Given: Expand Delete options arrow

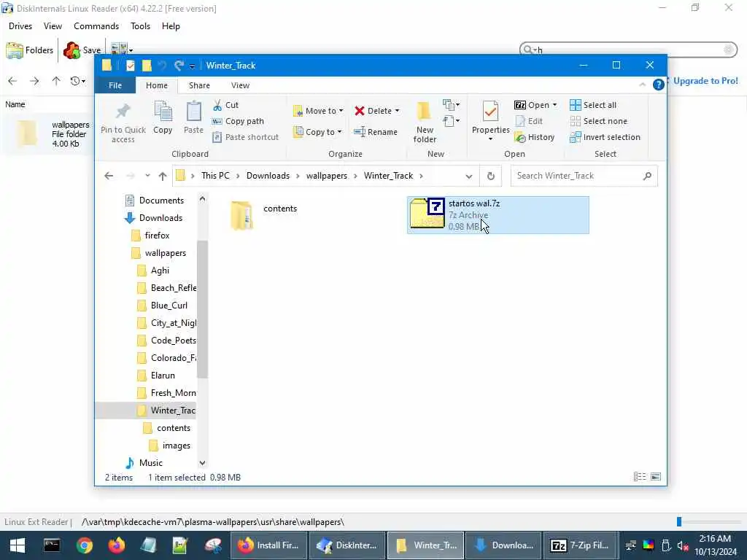Looking at the screenshot, I should click(398, 111).
